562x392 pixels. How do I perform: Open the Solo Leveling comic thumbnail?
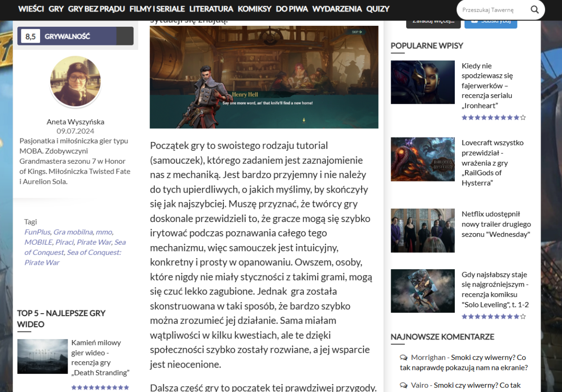(x=423, y=291)
